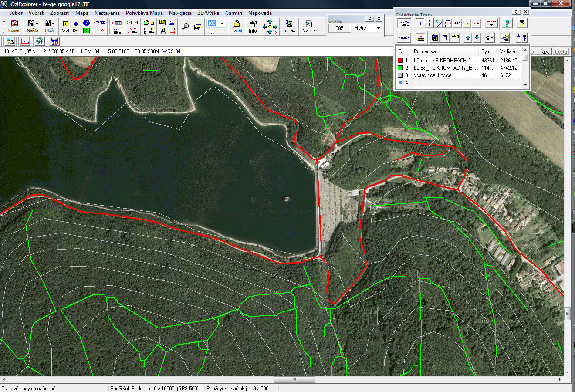
Task: Move track up with the up arrow icon
Action: click(x=468, y=38)
